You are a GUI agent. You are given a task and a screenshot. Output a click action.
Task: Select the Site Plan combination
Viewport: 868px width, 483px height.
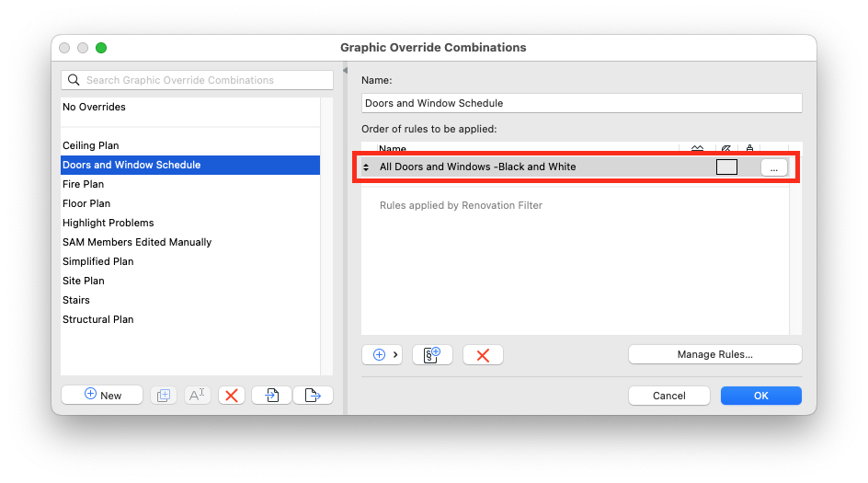190,281
